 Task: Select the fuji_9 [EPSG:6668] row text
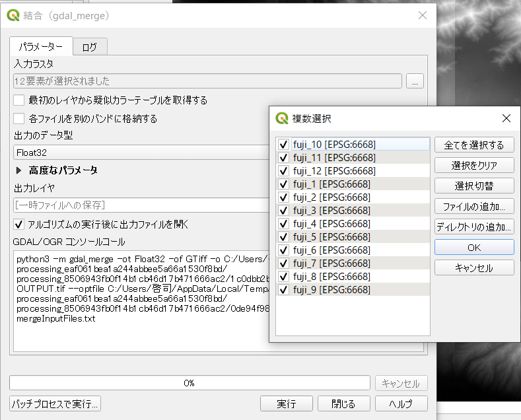331,290
